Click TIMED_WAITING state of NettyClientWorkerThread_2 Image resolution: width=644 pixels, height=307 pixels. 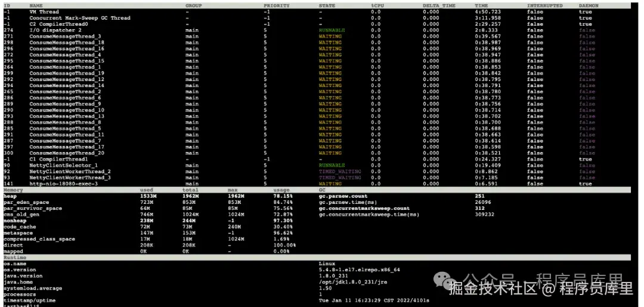point(340,172)
